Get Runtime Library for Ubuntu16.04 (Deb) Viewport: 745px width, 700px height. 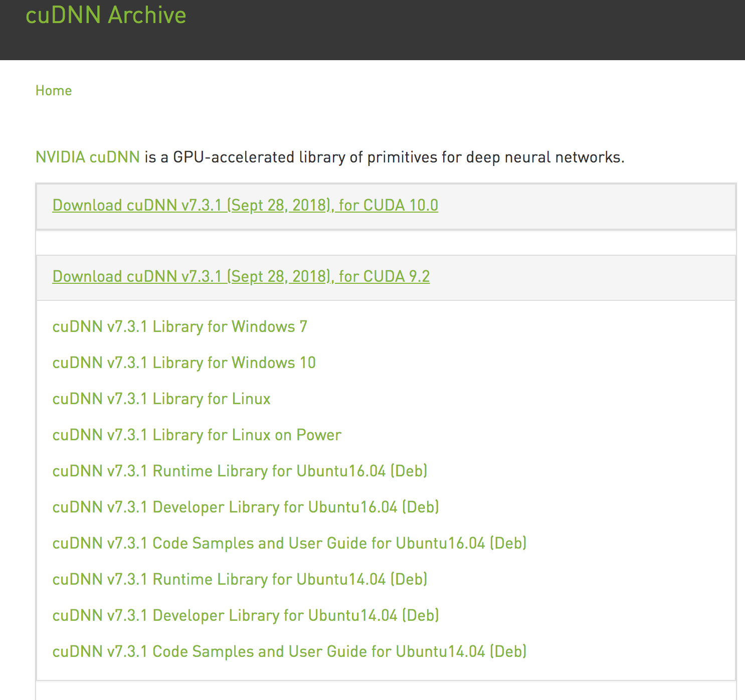240,471
